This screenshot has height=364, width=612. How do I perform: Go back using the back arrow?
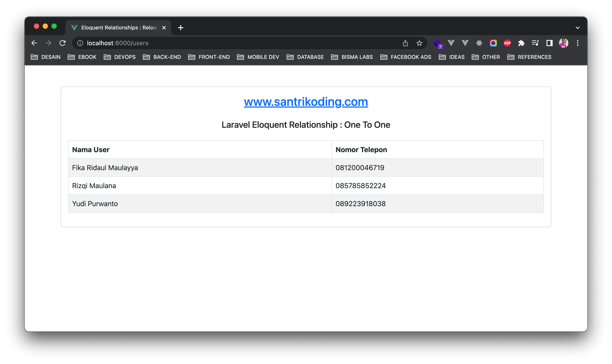(x=34, y=43)
